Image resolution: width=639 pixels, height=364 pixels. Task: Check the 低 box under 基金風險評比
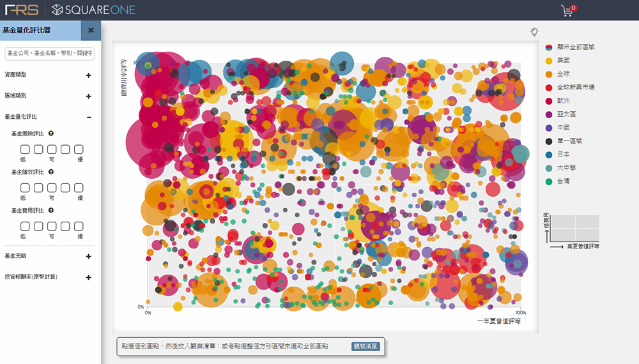[25, 149]
